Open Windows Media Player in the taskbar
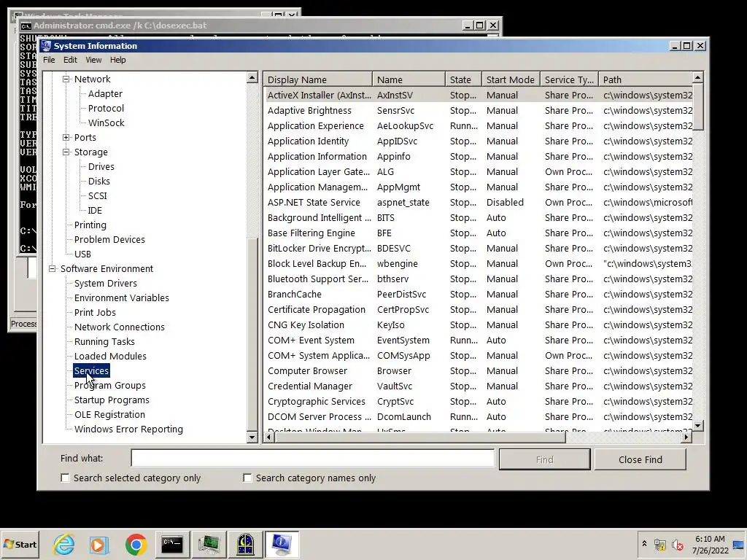747x560 pixels. click(x=99, y=544)
